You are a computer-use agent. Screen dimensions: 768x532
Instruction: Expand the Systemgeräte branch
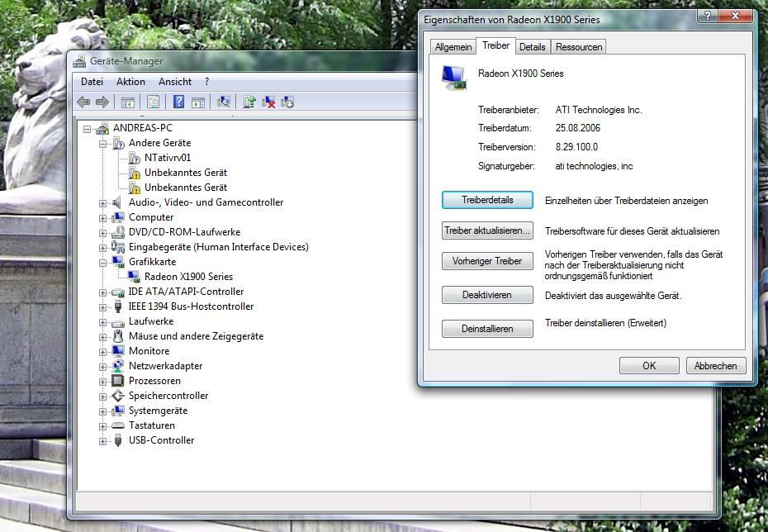pos(102,411)
